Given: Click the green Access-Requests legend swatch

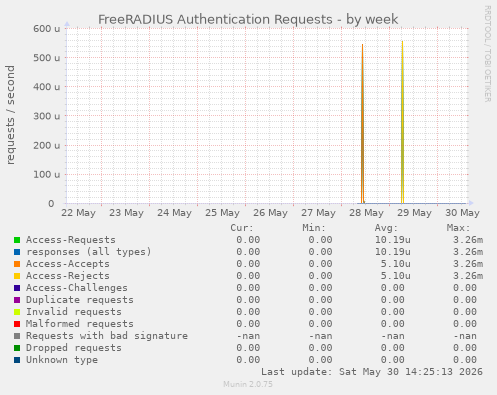Looking at the screenshot, I should click(17, 240).
